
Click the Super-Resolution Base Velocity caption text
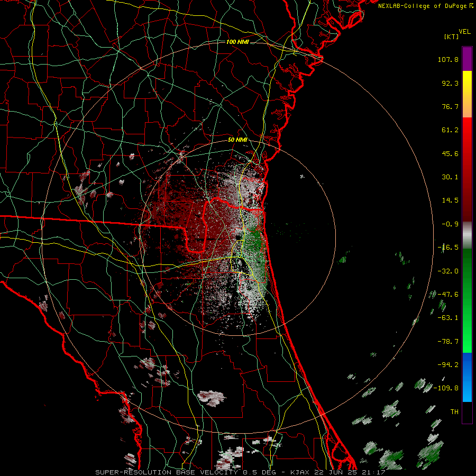coord(240,472)
